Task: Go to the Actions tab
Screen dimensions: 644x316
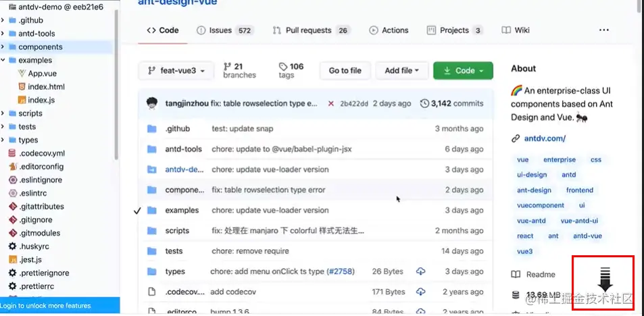Action: pyautogui.click(x=389, y=30)
